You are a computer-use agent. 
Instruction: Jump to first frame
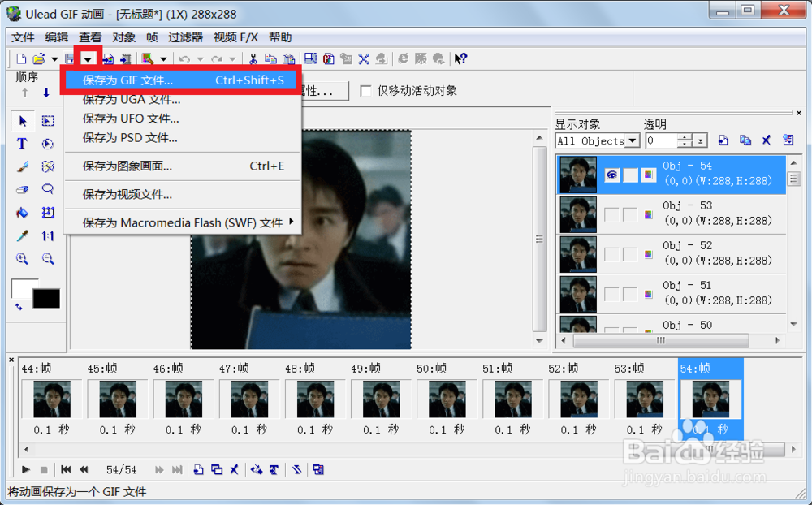tap(66, 470)
